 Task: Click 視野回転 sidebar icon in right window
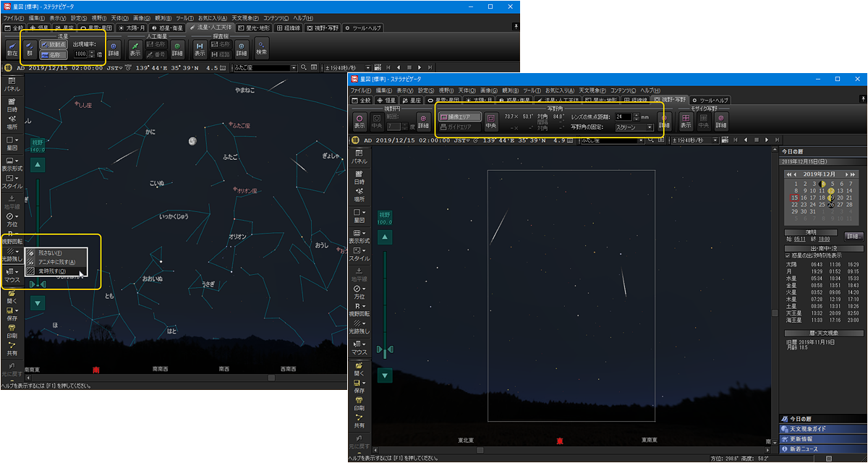[359, 310]
